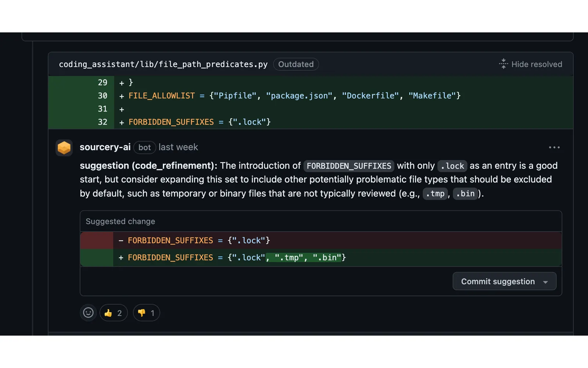This screenshot has width=588, height=368.
Task: Click the sourcery-ai avatar icon
Action: (64, 148)
